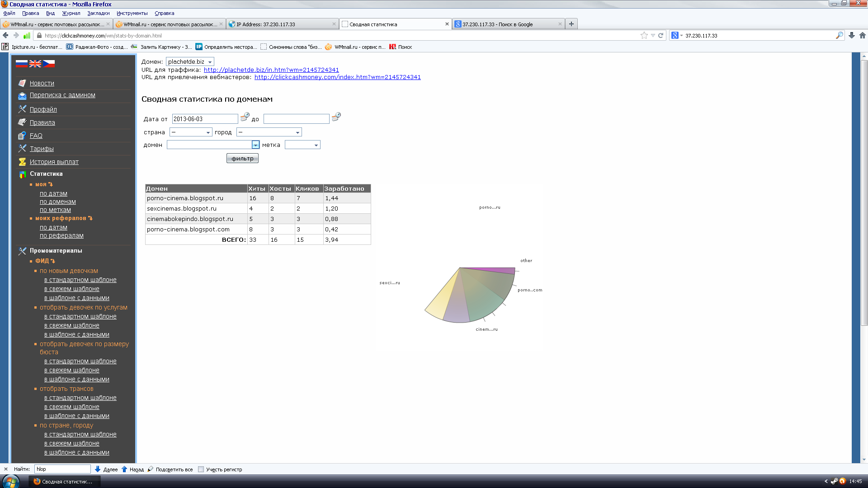Open calendar picker next to до field
This screenshot has height=488, width=868.
[336, 117]
